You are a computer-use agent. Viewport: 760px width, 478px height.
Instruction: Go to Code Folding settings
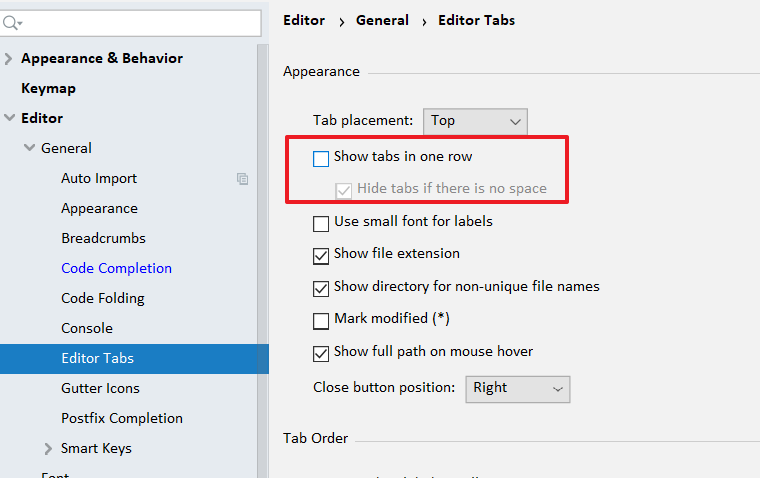(102, 298)
